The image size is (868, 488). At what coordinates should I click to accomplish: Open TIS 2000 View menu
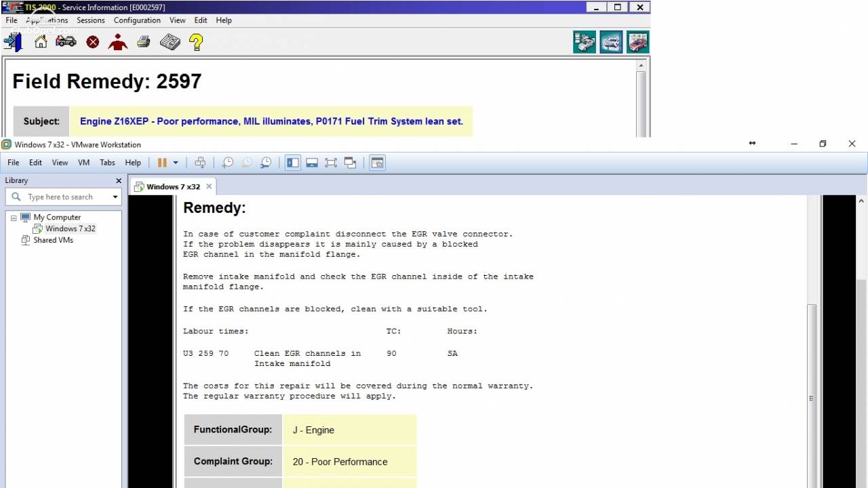coord(178,20)
